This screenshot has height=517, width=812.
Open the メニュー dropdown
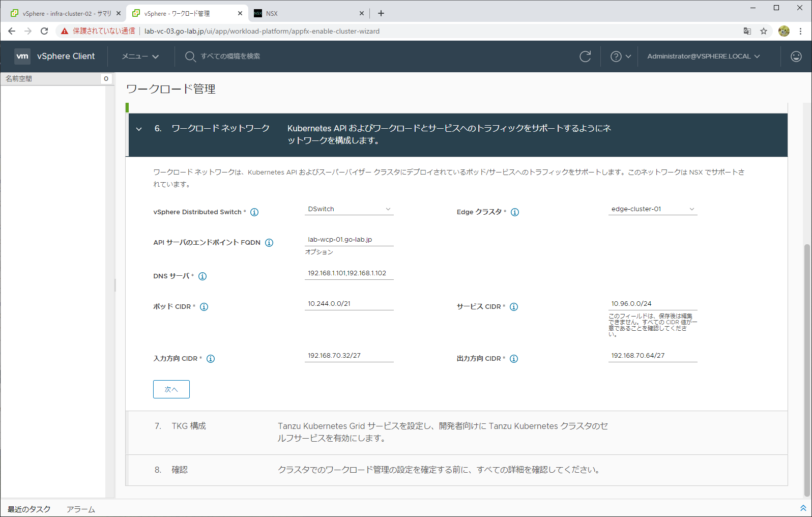pyautogui.click(x=140, y=56)
